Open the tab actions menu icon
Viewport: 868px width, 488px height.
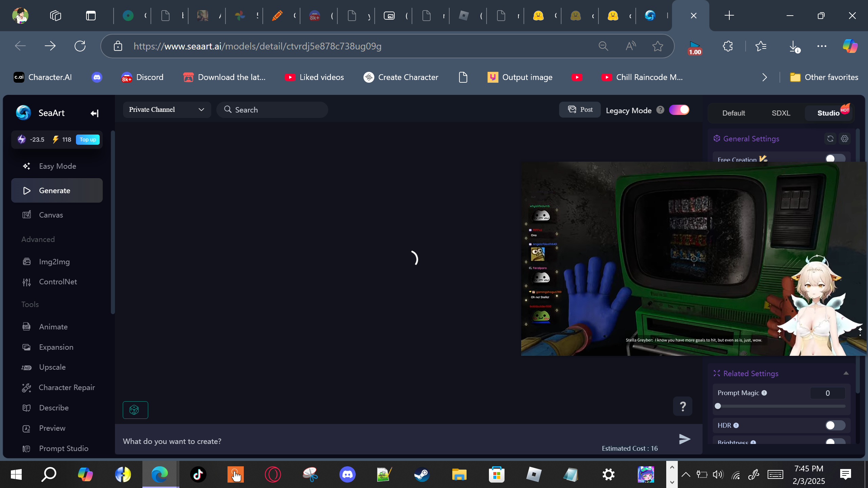tap(91, 16)
